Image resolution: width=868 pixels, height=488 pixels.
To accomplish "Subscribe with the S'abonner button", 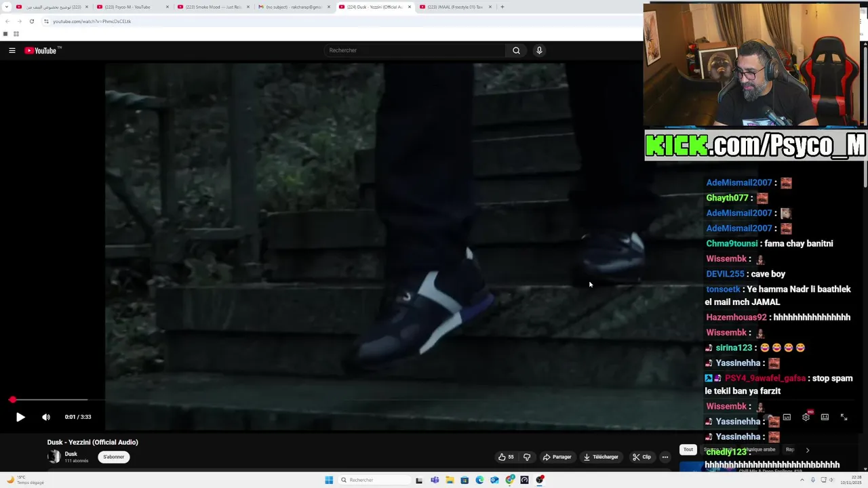I will (x=114, y=457).
